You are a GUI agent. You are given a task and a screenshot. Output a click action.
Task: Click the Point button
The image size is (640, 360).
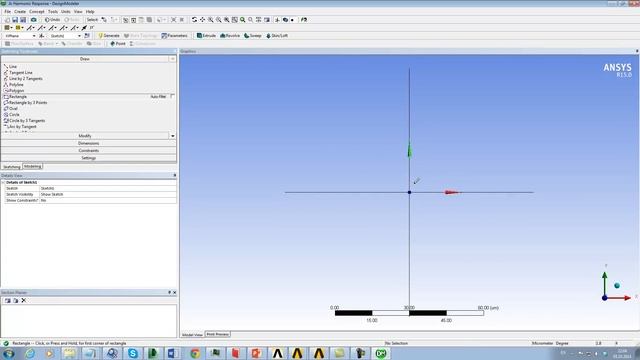click(x=118, y=44)
